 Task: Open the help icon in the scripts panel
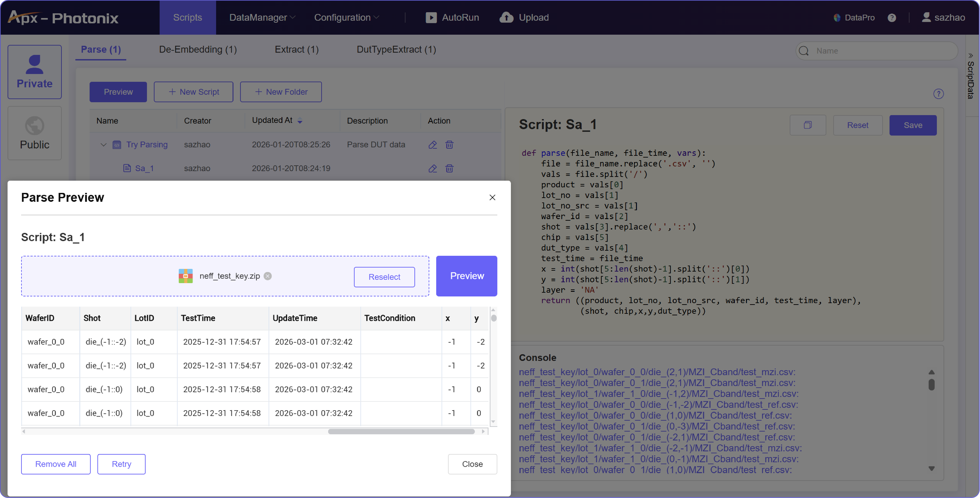tap(938, 94)
